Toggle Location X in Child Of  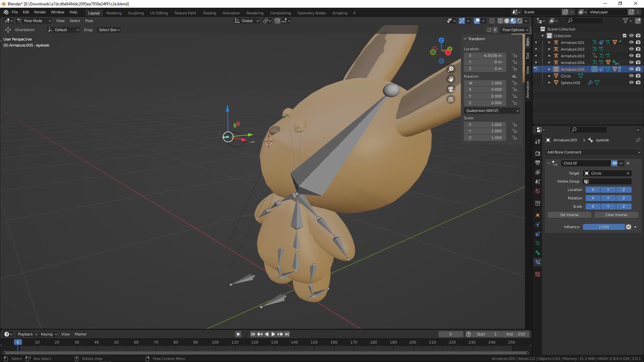[x=593, y=190]
